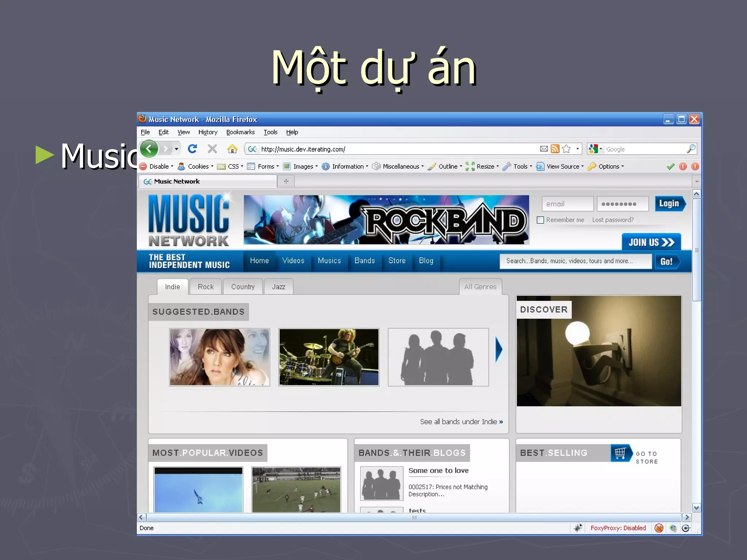This screenshot has height=560, width=747.
Task: Open the File menu
Action: (145, 132)
